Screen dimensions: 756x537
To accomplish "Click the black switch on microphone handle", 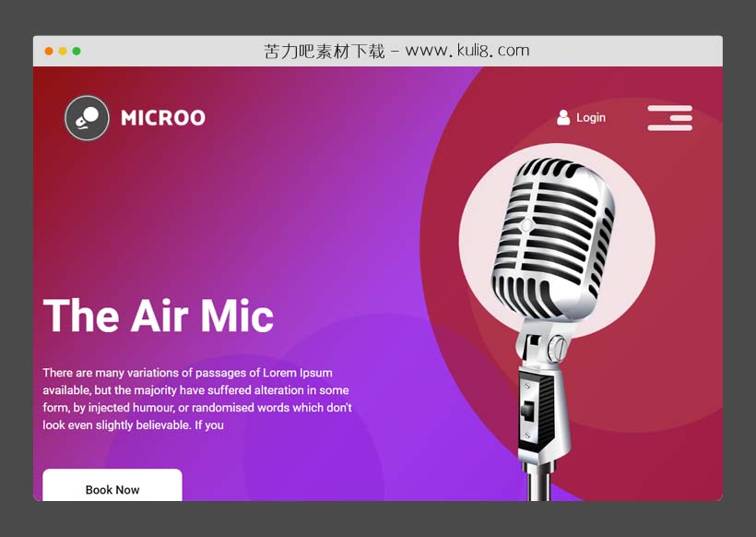I will coord(527,409).
